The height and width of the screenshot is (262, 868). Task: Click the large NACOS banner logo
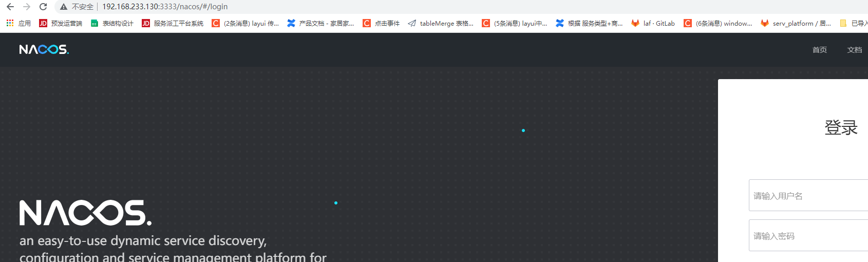(x=86, y=213)
